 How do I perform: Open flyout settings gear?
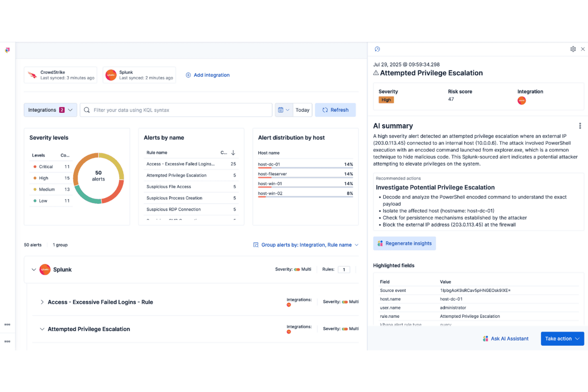coord(573,49)
